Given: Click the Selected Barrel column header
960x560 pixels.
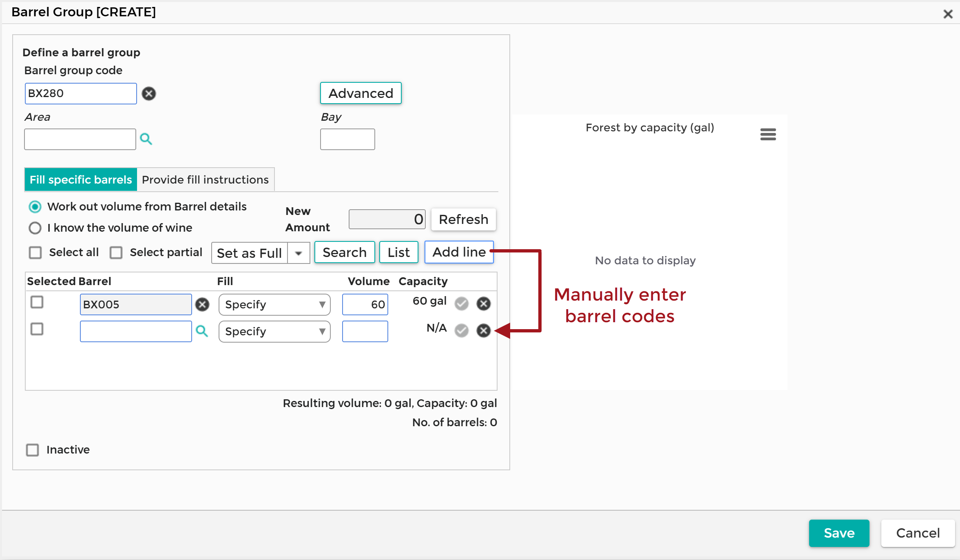Looking at the screenshot, I should click(x=69, y=281).
